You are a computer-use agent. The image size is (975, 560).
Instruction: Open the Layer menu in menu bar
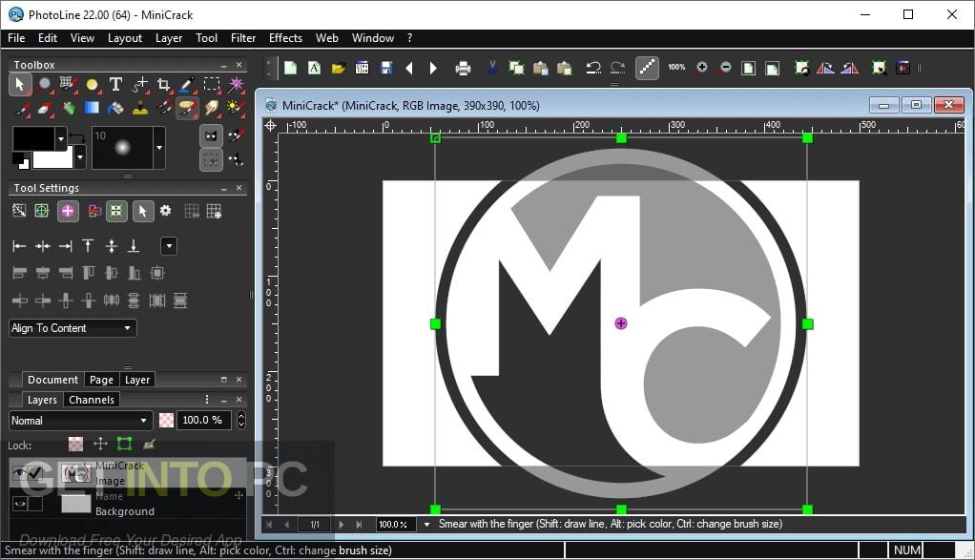[169, 38]
